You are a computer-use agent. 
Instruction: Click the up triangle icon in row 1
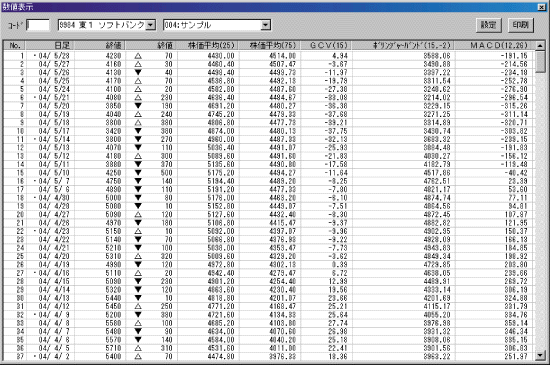pyautogui.click(x=138, y=56)
